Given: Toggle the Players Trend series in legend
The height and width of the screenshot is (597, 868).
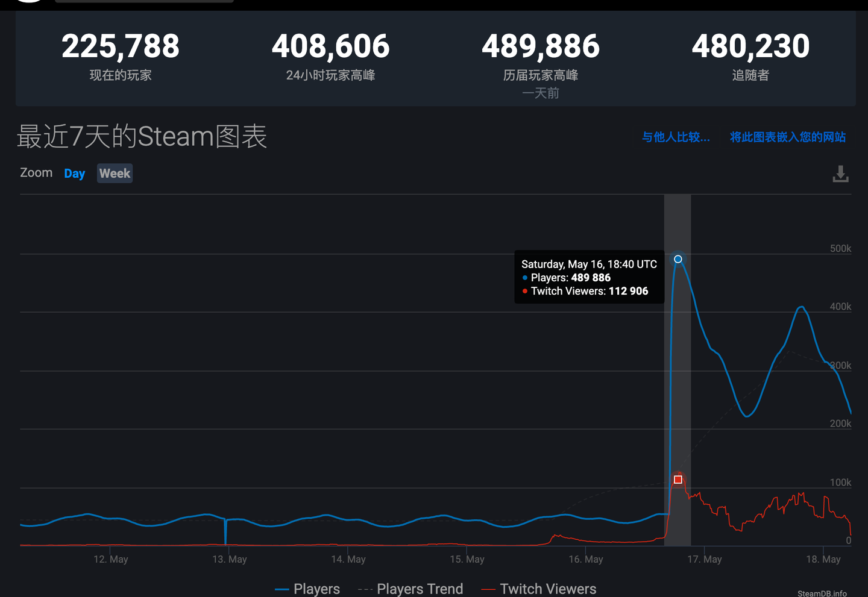Looking at the screenshot, I should point(410,589).
